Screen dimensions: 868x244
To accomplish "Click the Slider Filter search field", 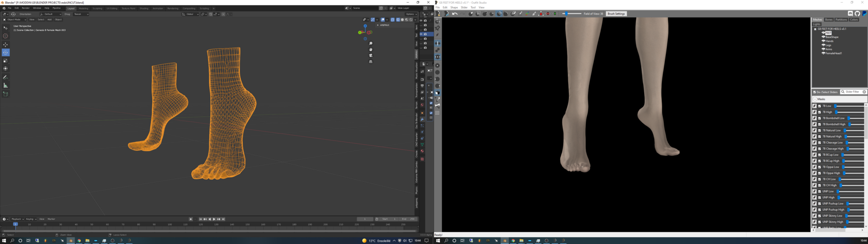I will (x=853, y=92).
